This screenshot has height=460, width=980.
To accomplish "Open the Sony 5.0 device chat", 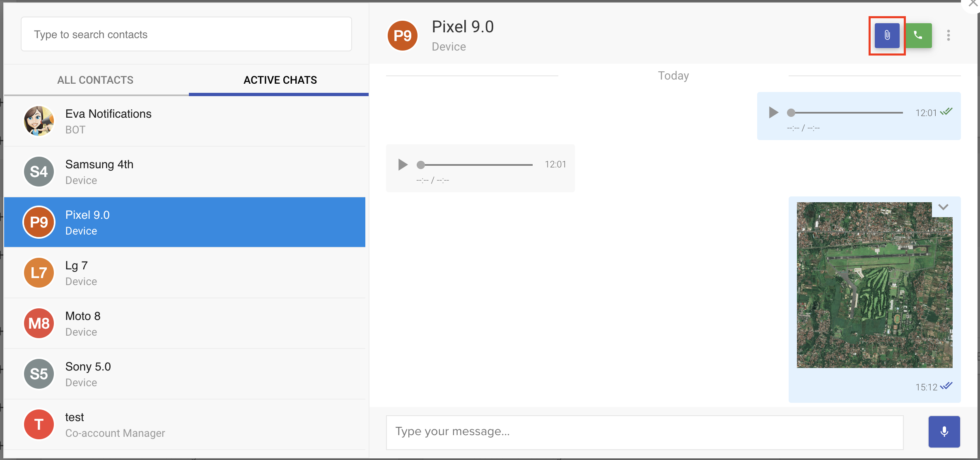I will coord(185,374).
